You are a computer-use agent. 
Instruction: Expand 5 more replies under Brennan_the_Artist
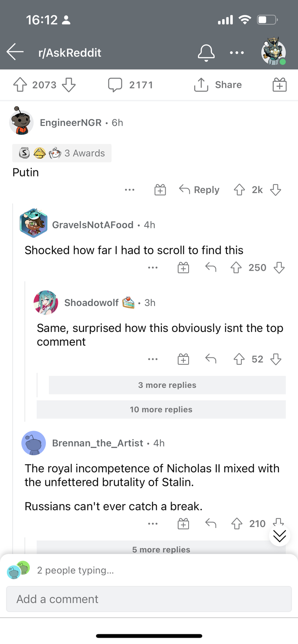pos(161,549)
